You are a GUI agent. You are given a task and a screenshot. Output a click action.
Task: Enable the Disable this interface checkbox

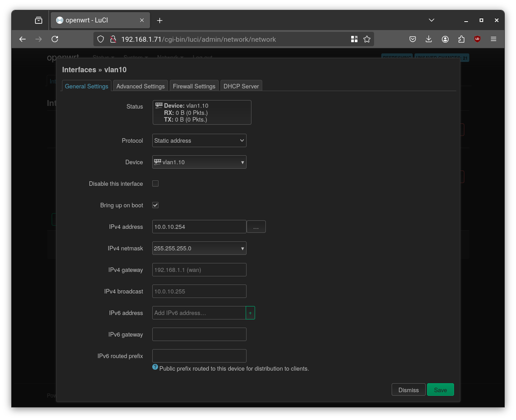[x=155, y=184]
